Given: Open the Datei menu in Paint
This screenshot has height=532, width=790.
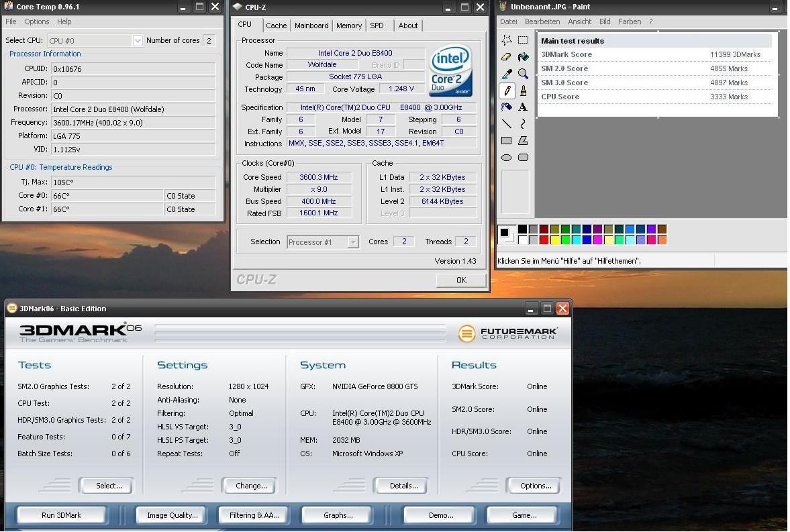Looking at the screenshot, I should coord(508,21).
